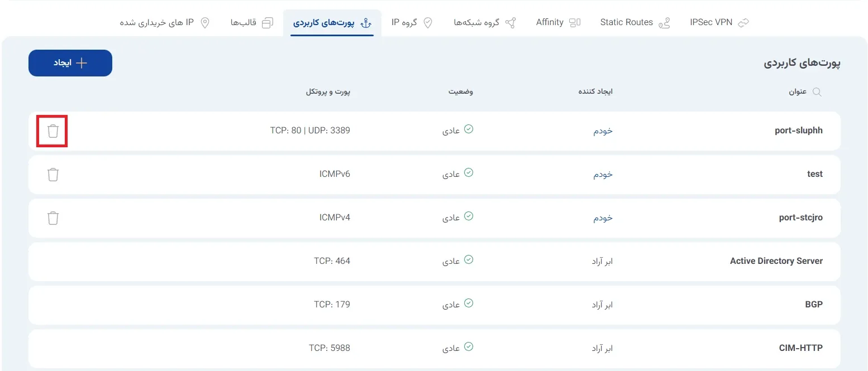Image resolution: width=868 pixels, height=371 pixels.
Task: Click status check icon in Active Directory Server row
Action: (x=469, y=260)
